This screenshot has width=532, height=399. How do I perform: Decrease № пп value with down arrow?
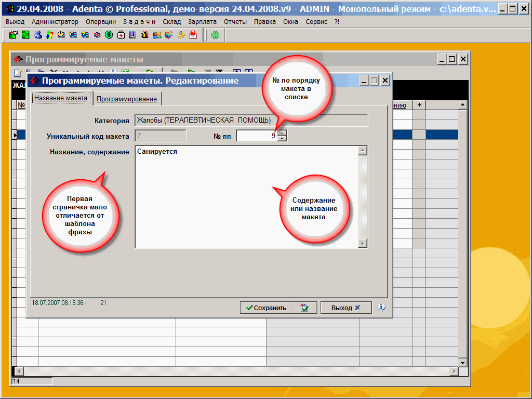pyautogui.click(x=282, y=139)
